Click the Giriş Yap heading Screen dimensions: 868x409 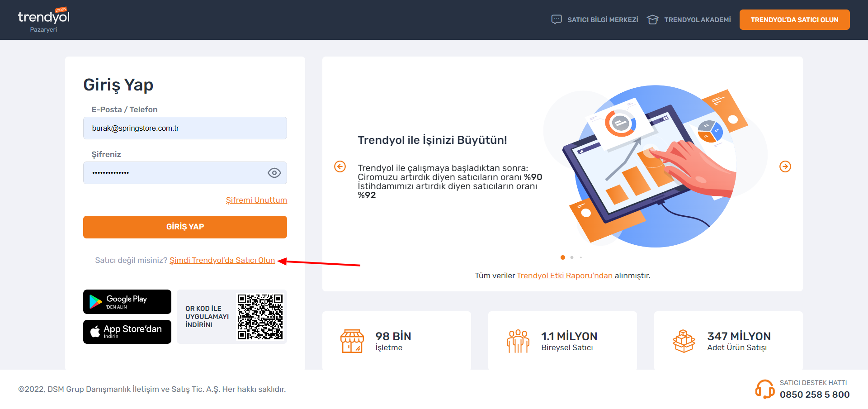pos(118,85)
